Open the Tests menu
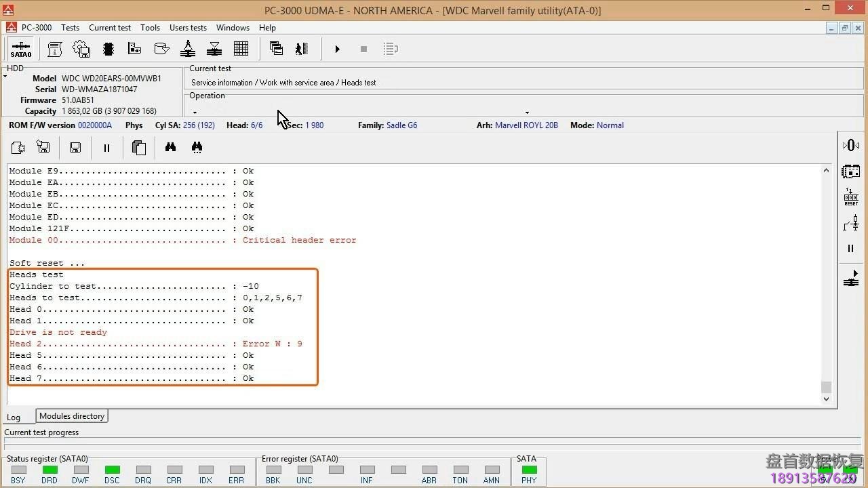868x488 pixels. pos(70,28)
